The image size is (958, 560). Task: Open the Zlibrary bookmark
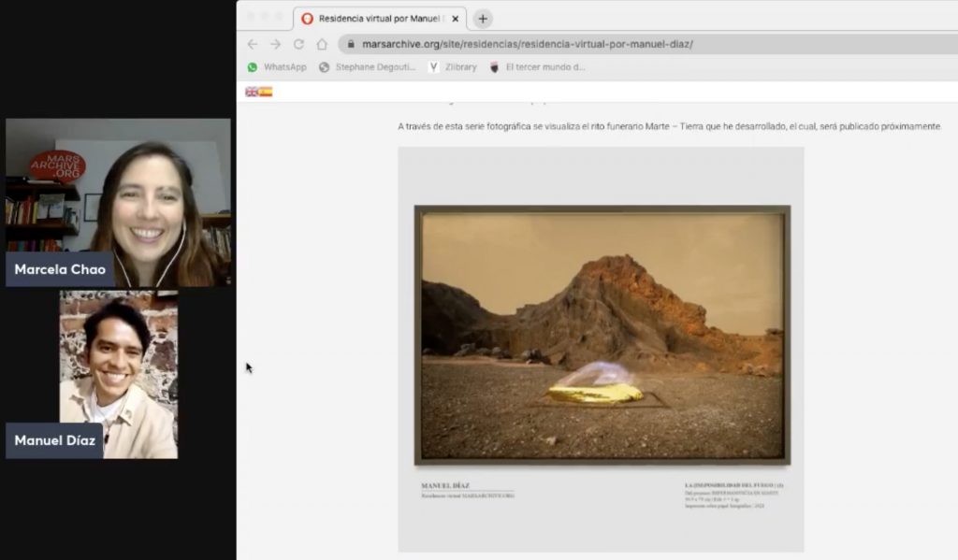coord(453,67)
